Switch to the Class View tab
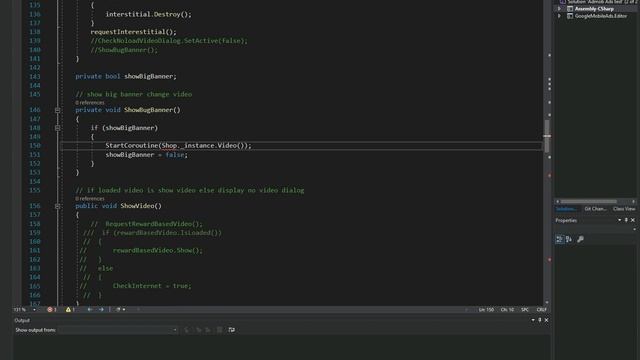The width and height of the screenshot is (640, 360). click(624, 209)
